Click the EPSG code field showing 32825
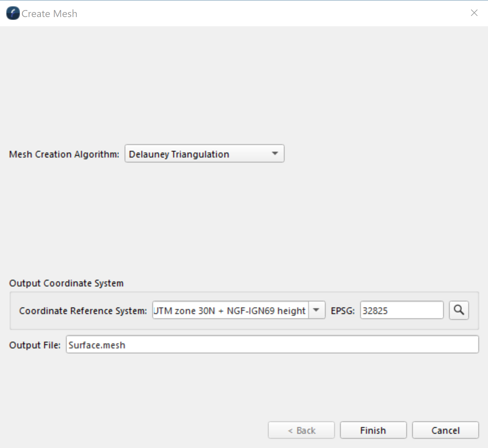Screen dimensions: 488x448 pyautogui.click(x=401, y=310)
